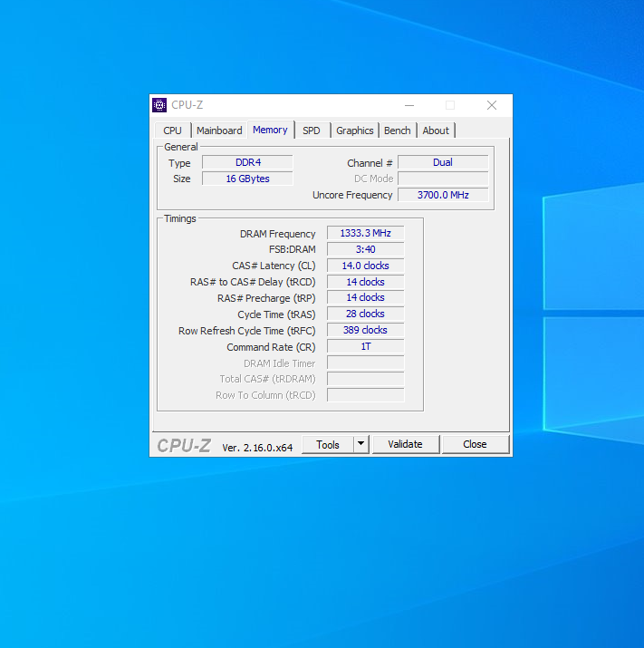This screenshot has width=644, height=648.
Task: Click the CPU-Z title bar text
Action: pos(187,105)
